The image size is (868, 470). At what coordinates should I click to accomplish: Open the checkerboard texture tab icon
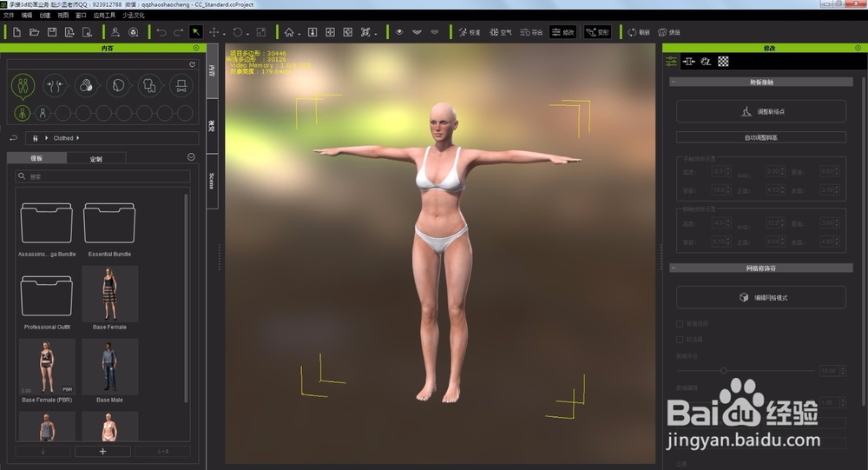(x=723, y=62)
